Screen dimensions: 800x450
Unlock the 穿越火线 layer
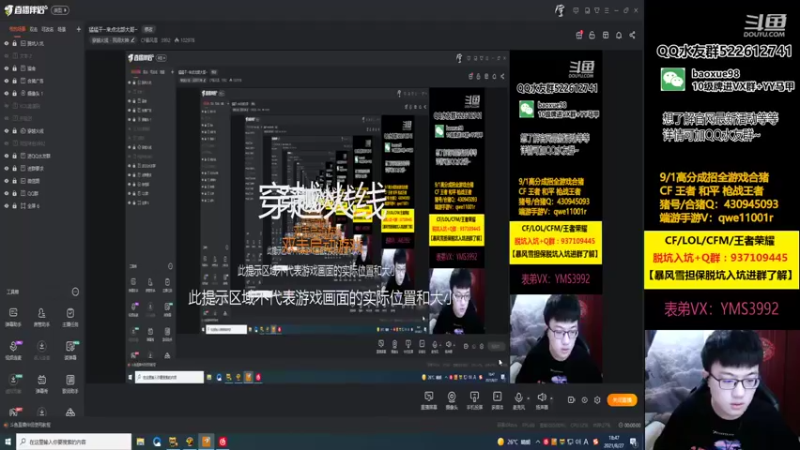click(x=14, y=131)
